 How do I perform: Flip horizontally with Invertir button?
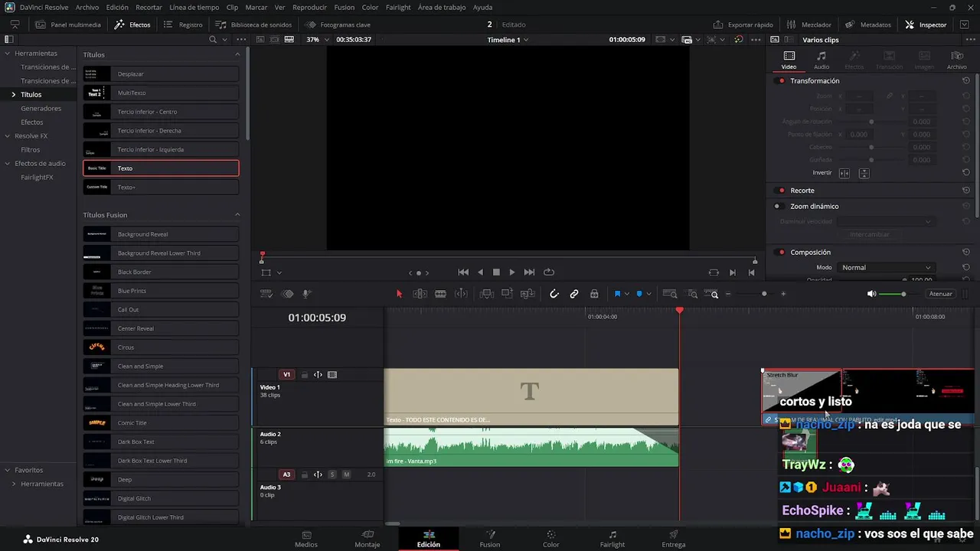click(844, 174)
